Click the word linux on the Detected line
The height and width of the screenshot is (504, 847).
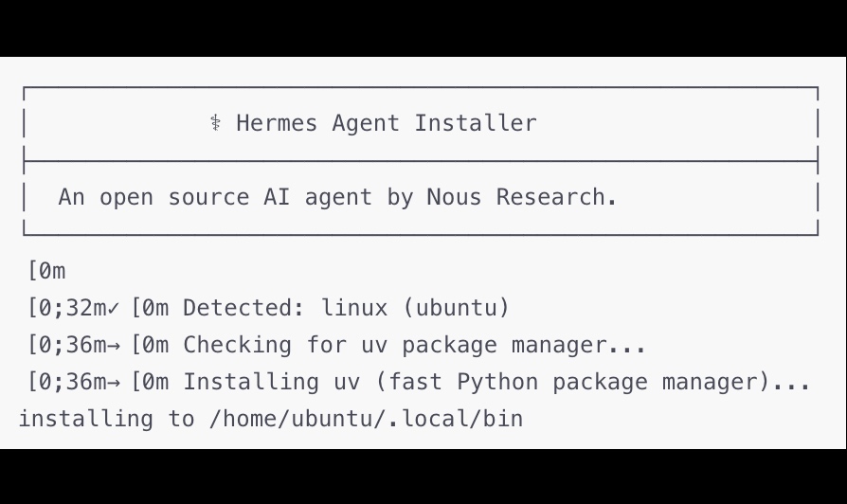(354, 308)
